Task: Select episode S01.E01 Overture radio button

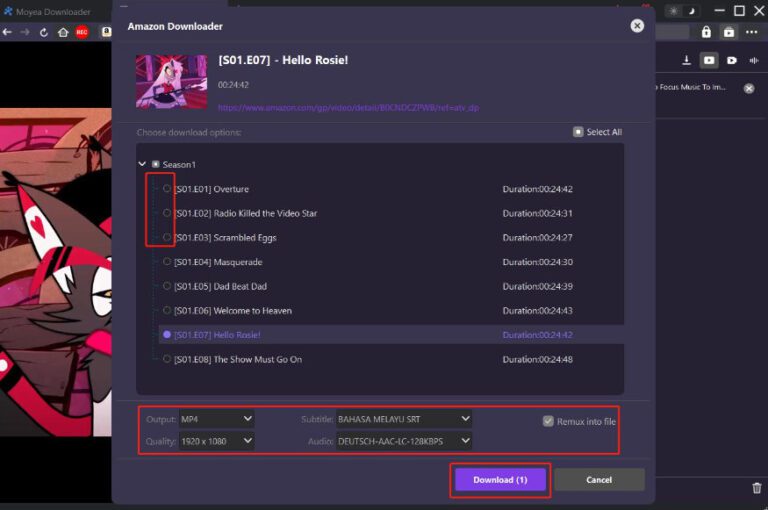Action: tap(167, 189)
